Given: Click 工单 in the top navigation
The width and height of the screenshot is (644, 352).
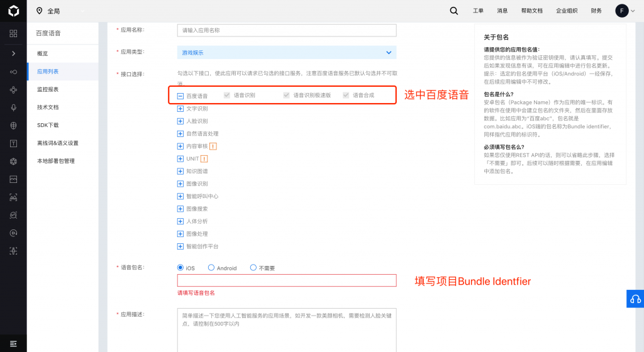Looking at the screenshot, I should pos(478,11).
